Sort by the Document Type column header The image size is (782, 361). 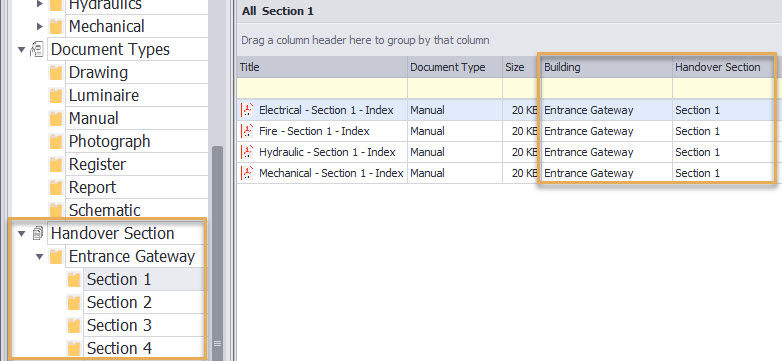(x=455, y=67)
